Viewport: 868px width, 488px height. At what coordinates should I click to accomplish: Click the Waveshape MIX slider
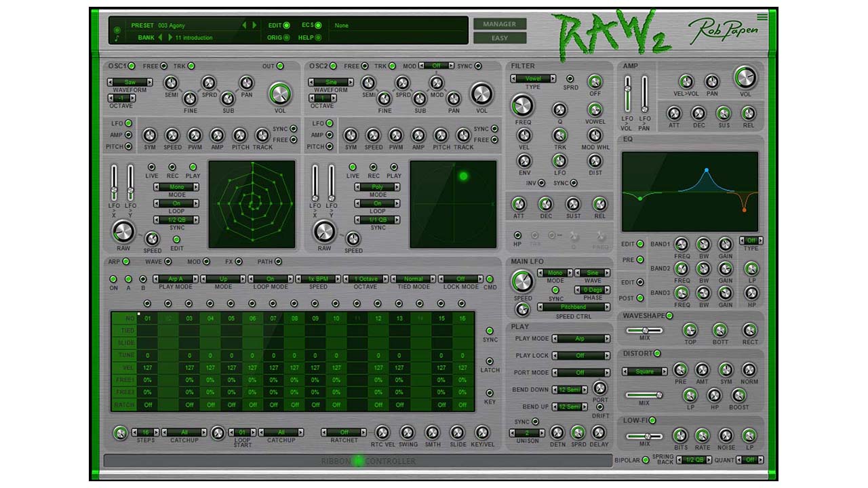coord(644,330)
